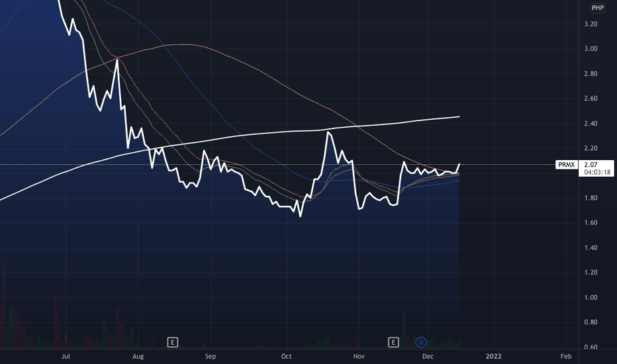Click the Oct label on time axis

pyautogui.click(x=286, y=357)
